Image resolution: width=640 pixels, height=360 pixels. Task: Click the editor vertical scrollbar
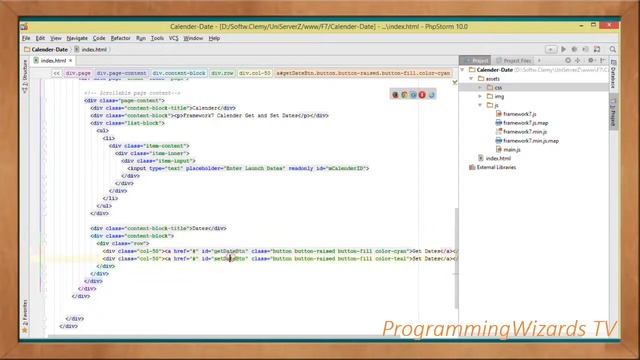[456, 258]
